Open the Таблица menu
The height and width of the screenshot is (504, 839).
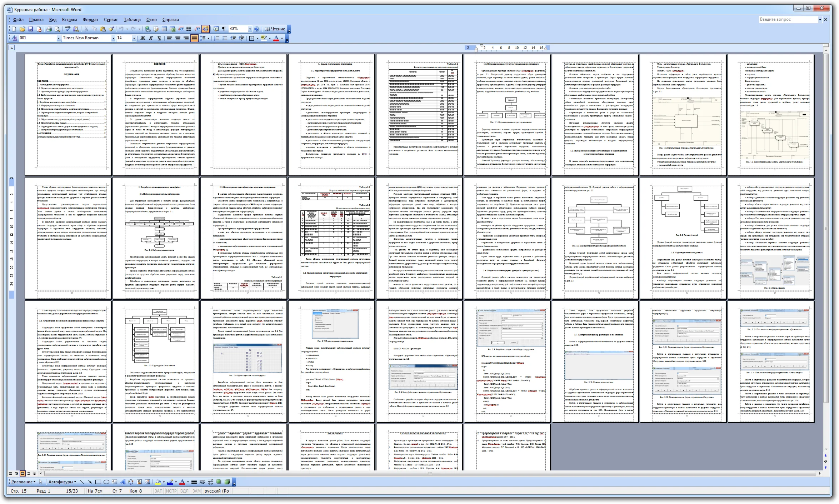[x=132, y=20]
